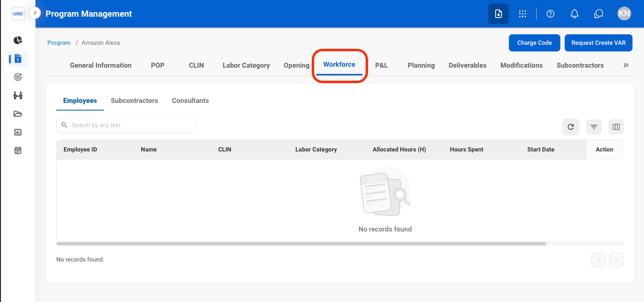Click the Charge Code button

click(534, 43)
